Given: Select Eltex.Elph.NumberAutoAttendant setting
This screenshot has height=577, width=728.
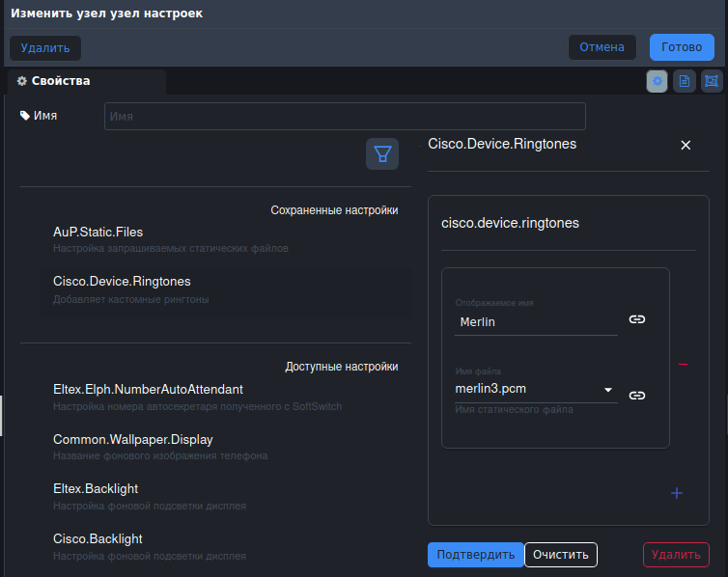Looking at the screenshot, I should point(226,398).
